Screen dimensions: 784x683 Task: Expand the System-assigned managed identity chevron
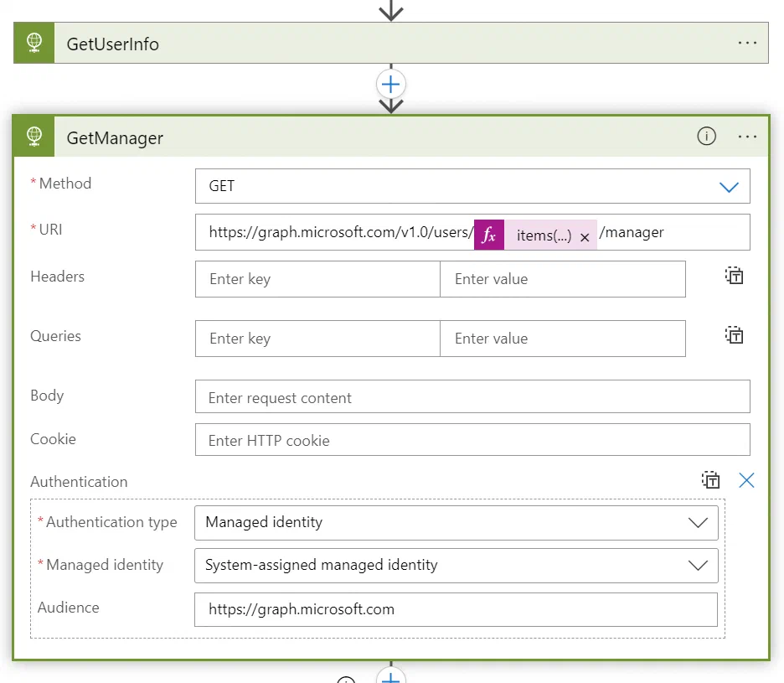pyautogui.click(x=698, y=566)
